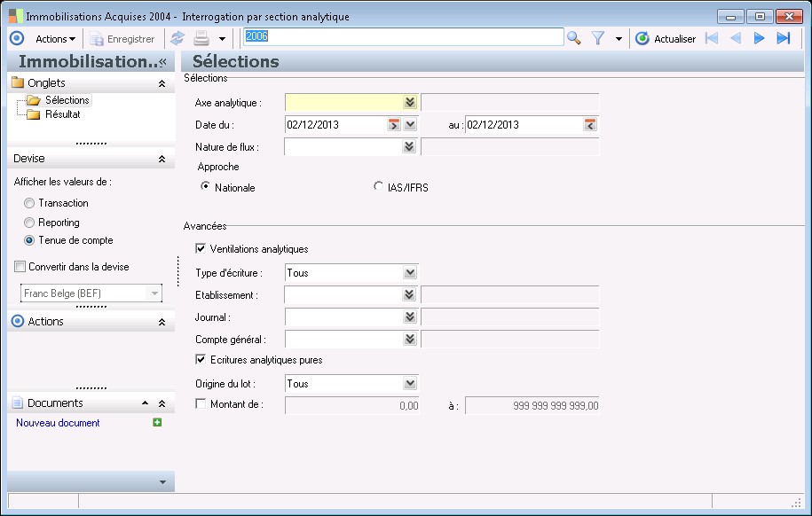
Task: Collapse the Devise panel section
Action: pos(162,159)
